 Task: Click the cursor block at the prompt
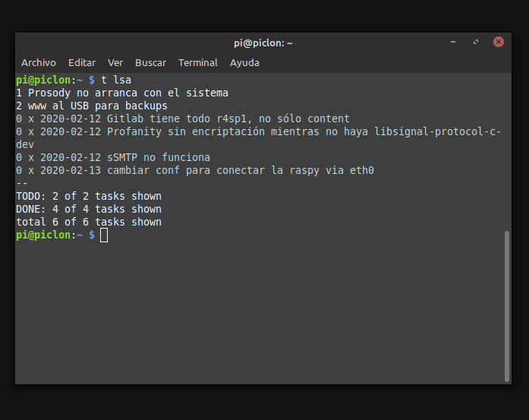coord(104,235)
